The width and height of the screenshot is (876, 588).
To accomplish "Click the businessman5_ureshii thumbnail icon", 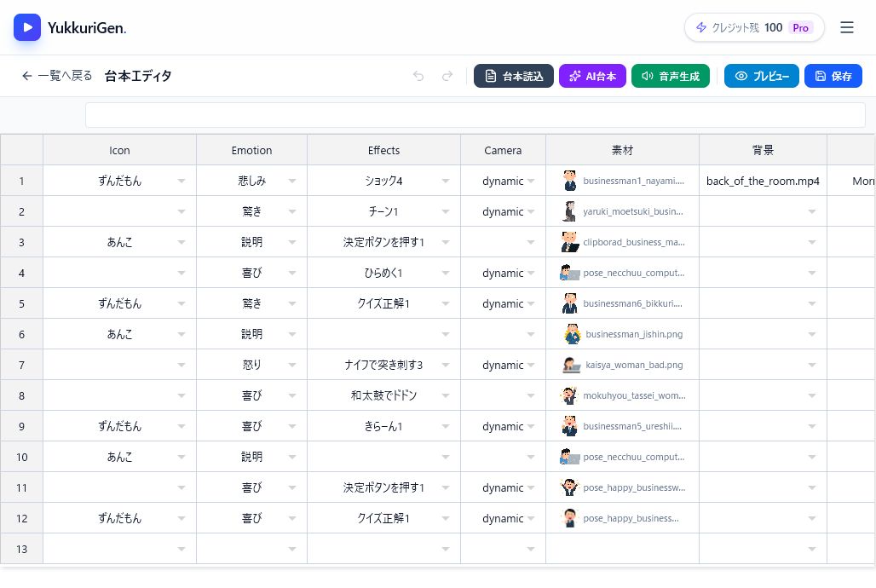I will [x=569, y=426].
